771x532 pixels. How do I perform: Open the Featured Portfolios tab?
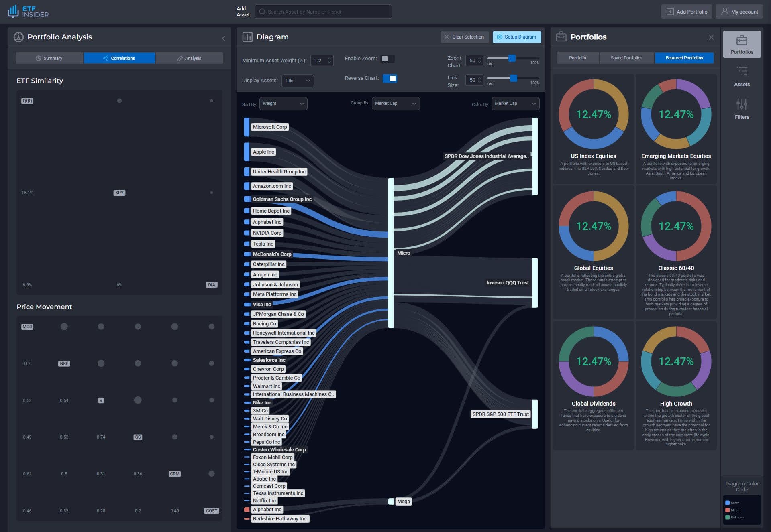684,58
